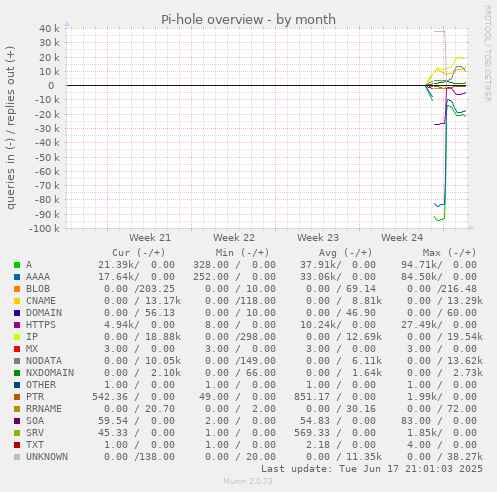Click the Week 22 axis label
The image size is (497, 492).
tap(234, 238)
